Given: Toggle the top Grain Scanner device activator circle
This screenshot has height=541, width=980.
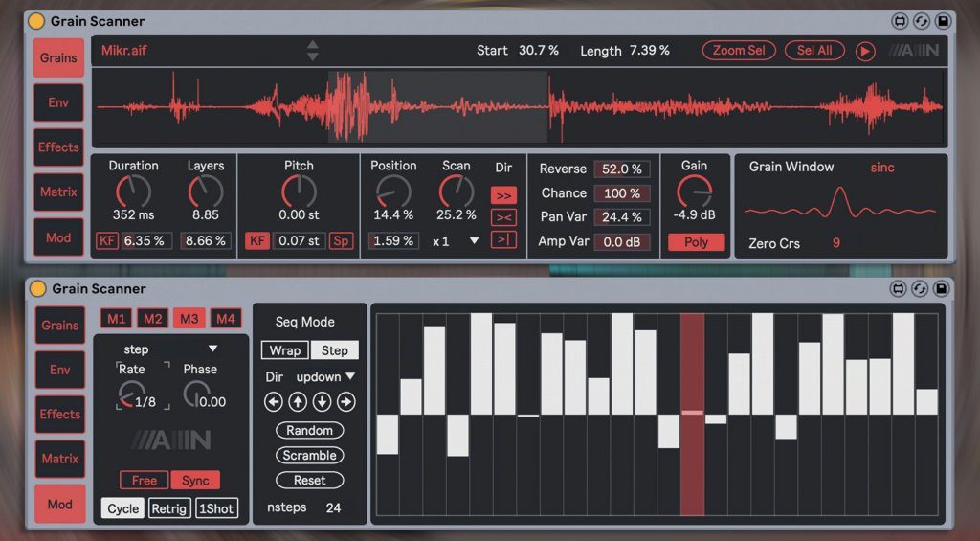Looking at the screenshot, I should [36, 21].
